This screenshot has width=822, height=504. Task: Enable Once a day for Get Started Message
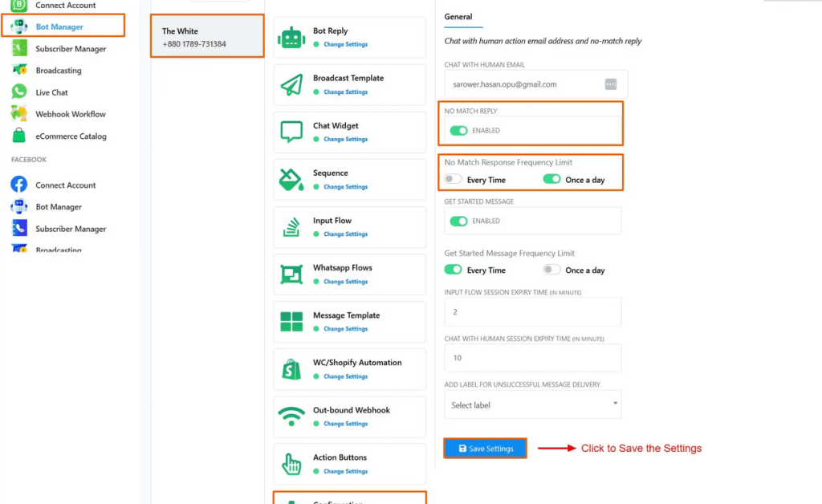(551, 270)
